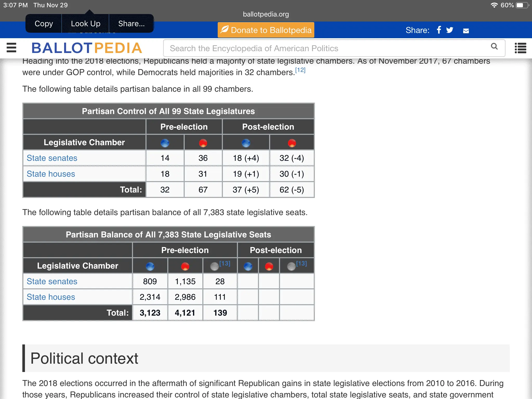The image size is (532, 399).
Task: Open the footnote 12 reference link
Action: pyautogui.click(x=300, y=70)
